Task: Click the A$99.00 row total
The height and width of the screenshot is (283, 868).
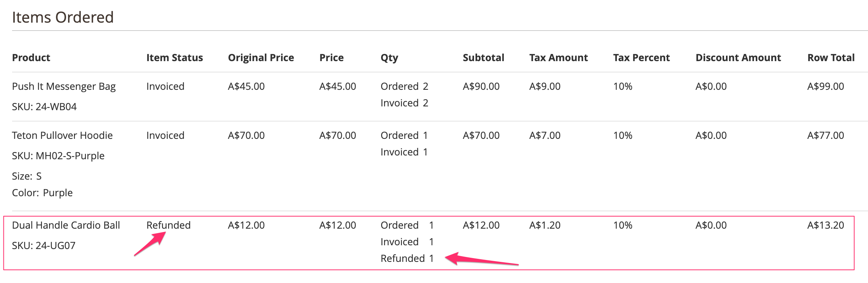Action: click(825, 86)
